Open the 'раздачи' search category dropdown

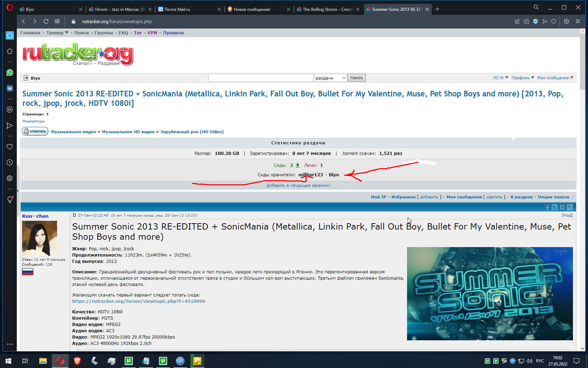click(x=330, y=77)
